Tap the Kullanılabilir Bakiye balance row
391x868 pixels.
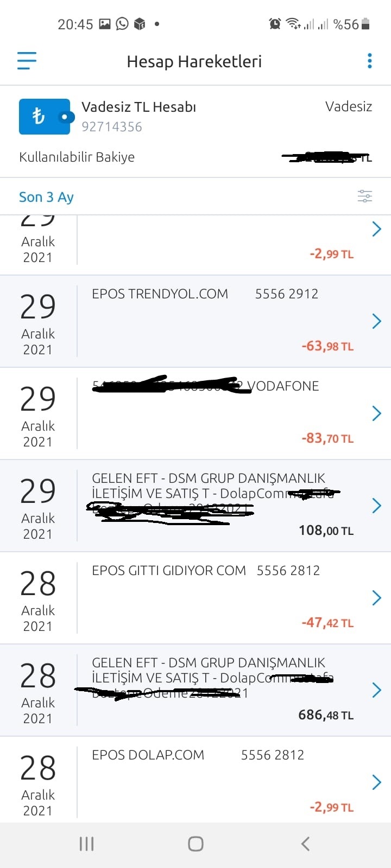tap(195, 157)
